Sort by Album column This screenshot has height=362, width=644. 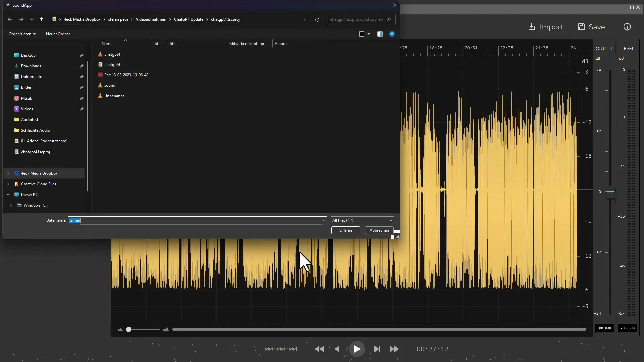[x=281, y=44]
